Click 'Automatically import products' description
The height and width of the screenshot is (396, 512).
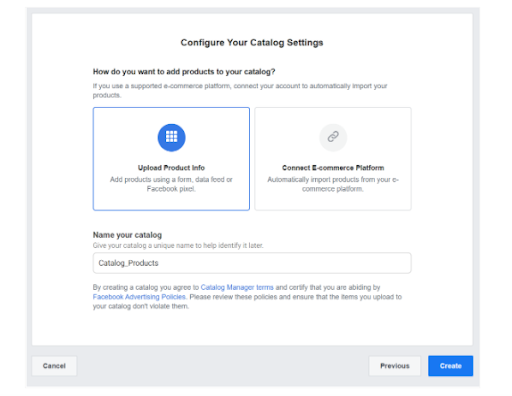[x=333, y=184]
